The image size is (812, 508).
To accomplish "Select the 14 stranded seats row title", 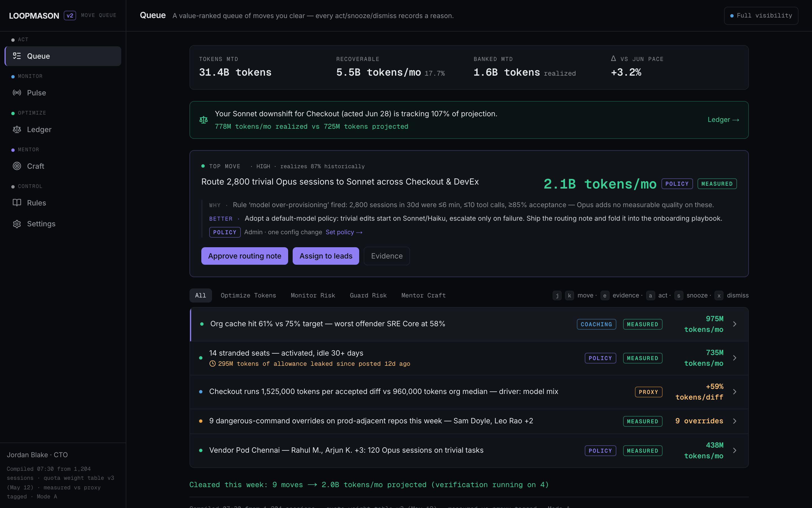I will pos(286,353).
